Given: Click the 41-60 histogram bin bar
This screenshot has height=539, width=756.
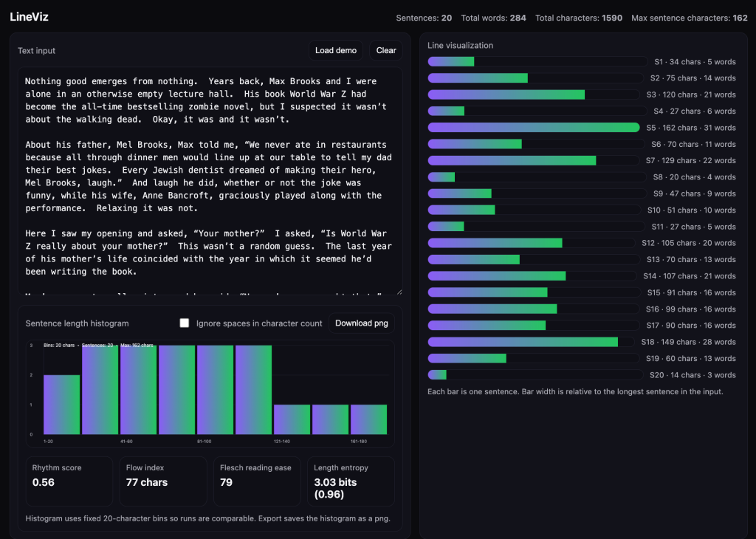Looking at the screenshot, I should coord(138,390).
